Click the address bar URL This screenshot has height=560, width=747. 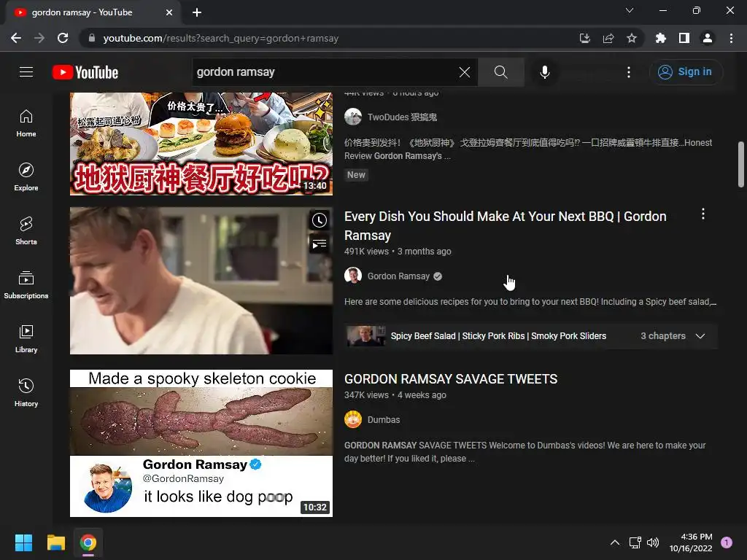click(220, 38)
